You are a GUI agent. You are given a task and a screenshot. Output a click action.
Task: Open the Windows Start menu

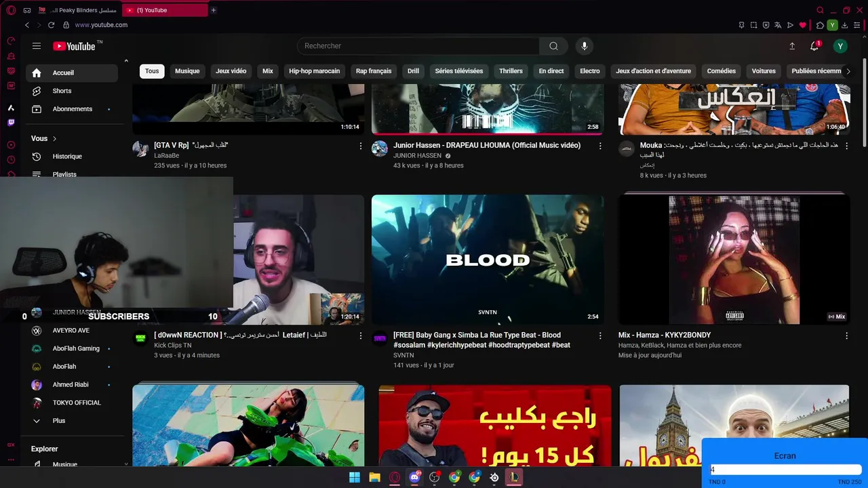[x=355, y=477]
